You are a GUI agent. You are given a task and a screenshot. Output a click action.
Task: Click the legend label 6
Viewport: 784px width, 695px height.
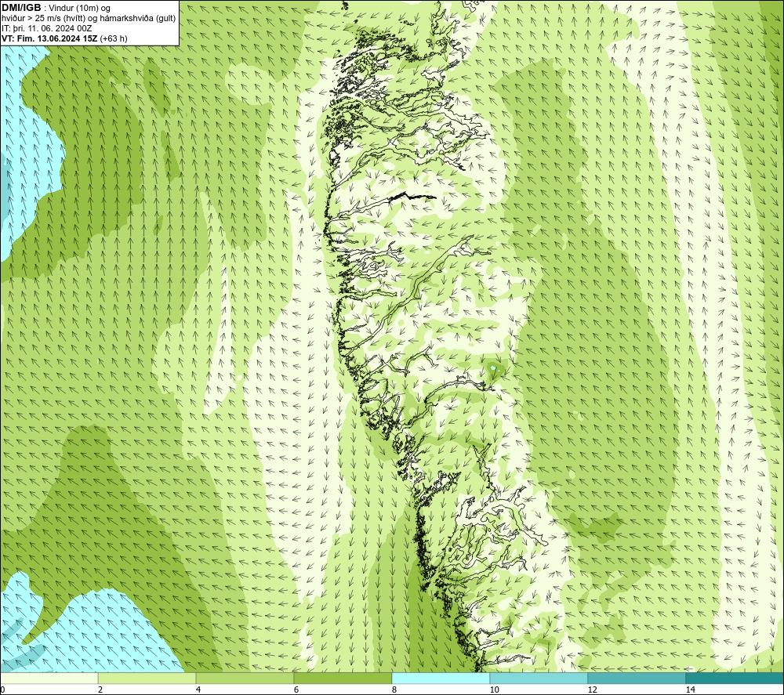point(296,690)
